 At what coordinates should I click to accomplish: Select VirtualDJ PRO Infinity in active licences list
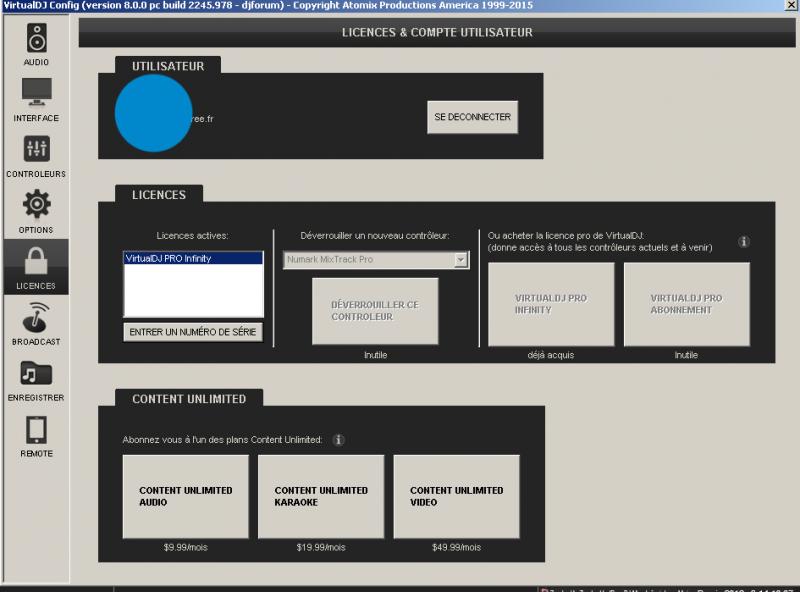pos(193,258)
